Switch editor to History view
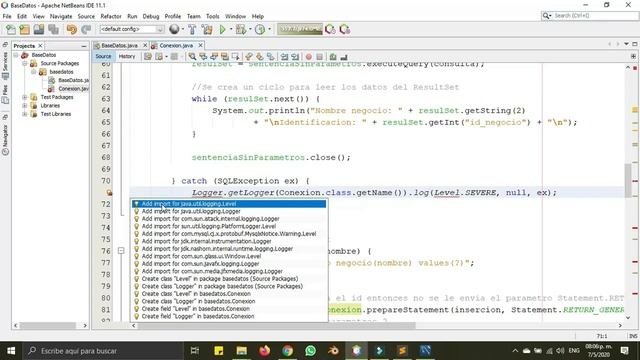This screenshot has height=360, width=640. pyautogui.click(x=127, y=56)
